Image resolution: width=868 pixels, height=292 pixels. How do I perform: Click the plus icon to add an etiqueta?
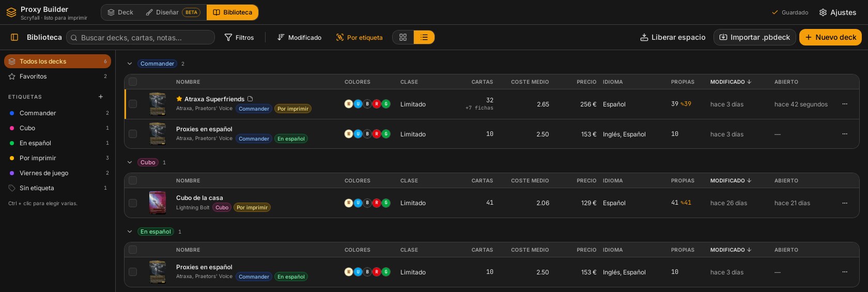(101, 97)
